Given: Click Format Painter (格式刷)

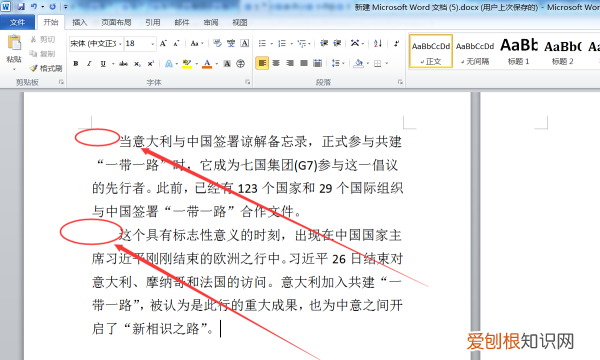Looking at the screenshot, I should [46, 68].
